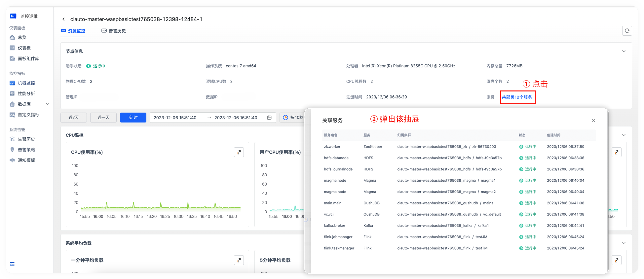Collapse the CPU监控 section chevron

point(624,135)
